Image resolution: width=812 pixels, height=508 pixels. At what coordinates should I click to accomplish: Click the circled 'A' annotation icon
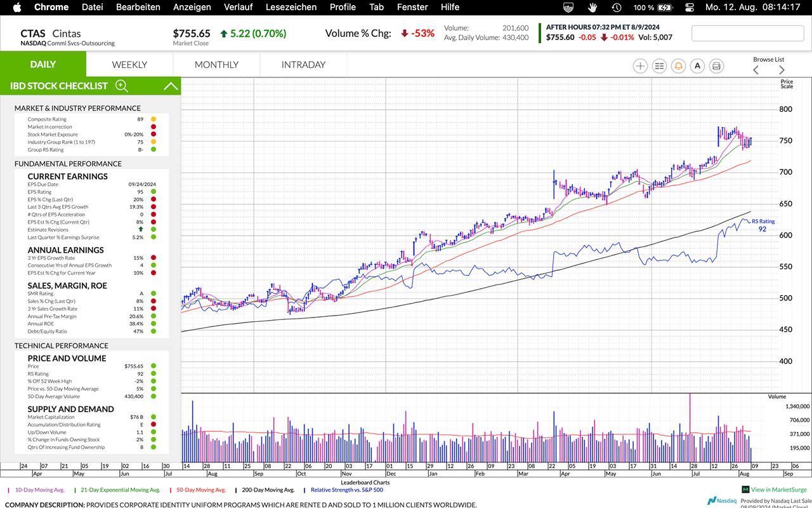[697, 65]
